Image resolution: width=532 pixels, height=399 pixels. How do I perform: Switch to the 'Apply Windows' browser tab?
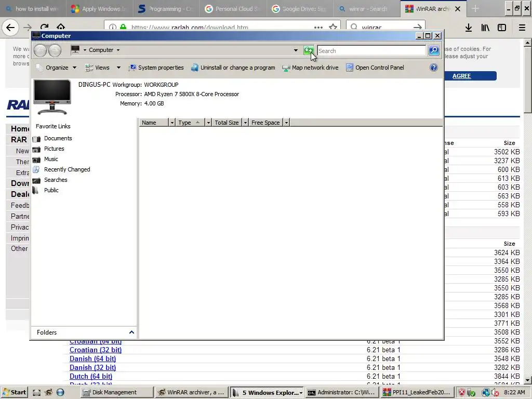(x=98, y=9)
